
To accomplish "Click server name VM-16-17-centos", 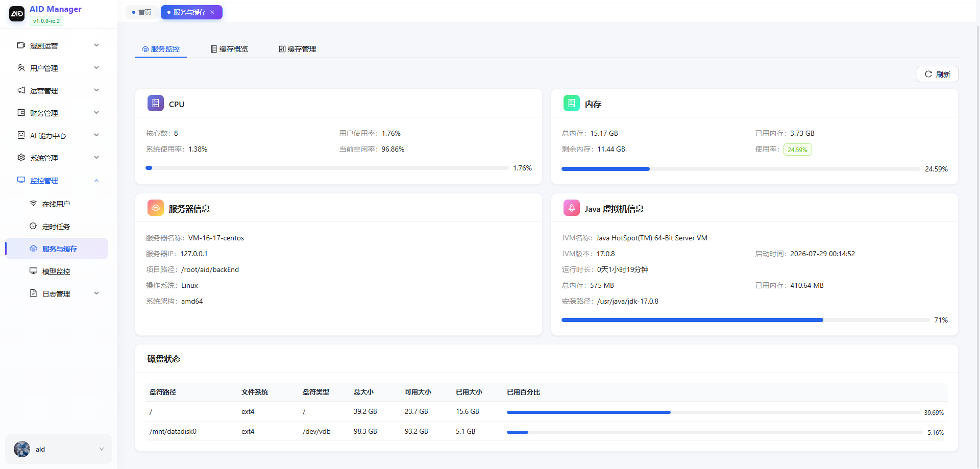I will (x=216, y=238).
